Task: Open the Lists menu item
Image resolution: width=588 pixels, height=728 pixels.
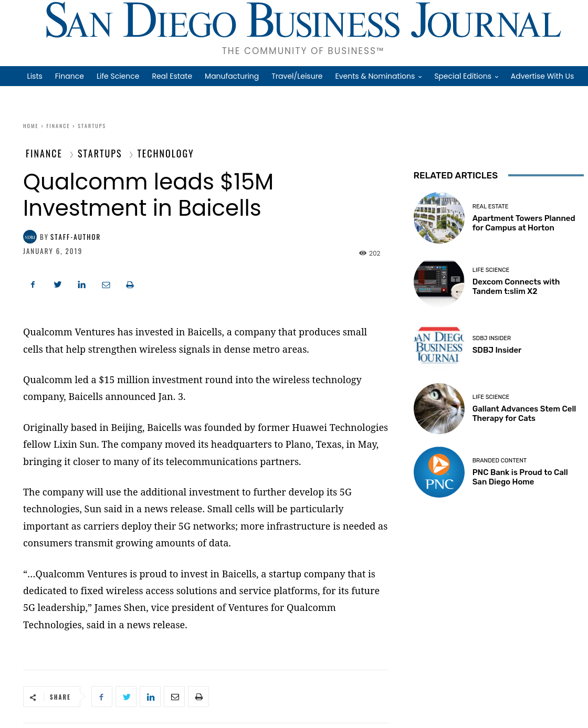Action: point(35,76)
